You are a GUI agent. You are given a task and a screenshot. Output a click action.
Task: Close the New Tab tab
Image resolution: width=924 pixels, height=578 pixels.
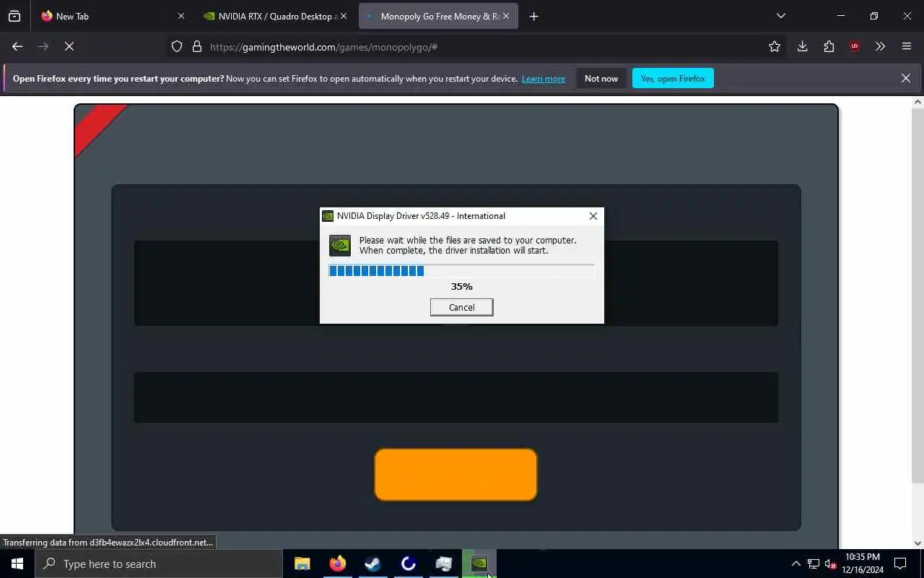pos(181,16)
